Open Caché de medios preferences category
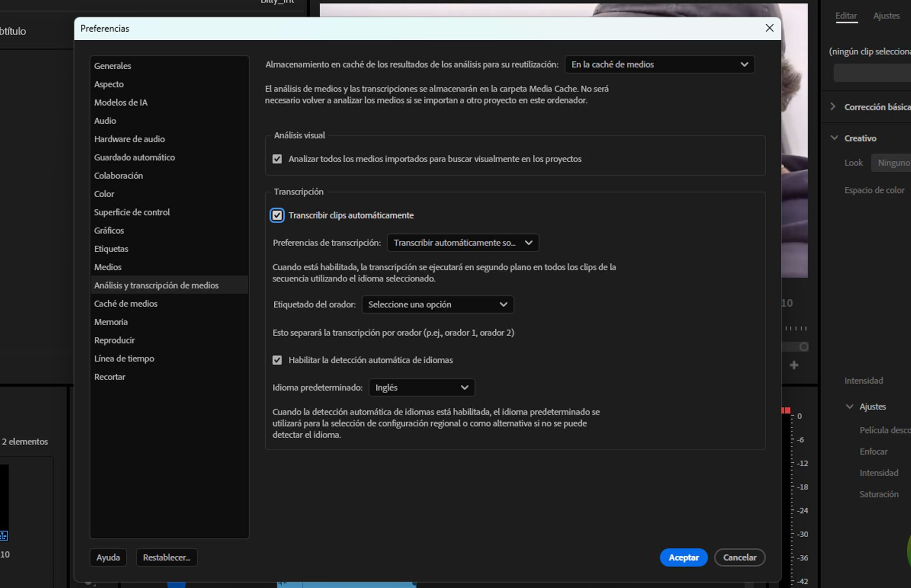This screenshot has width=911, height=588. tap(125, 303)
